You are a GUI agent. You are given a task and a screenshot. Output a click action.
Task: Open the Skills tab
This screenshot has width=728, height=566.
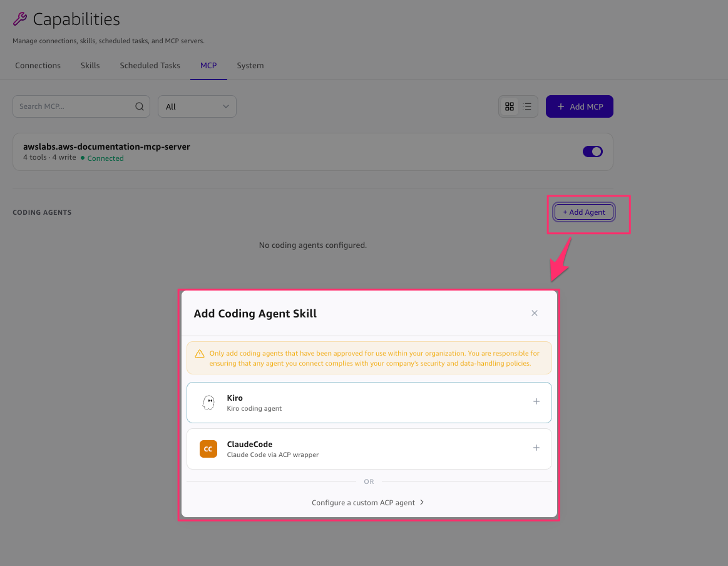pyautogui.click(x=90, y=66)
